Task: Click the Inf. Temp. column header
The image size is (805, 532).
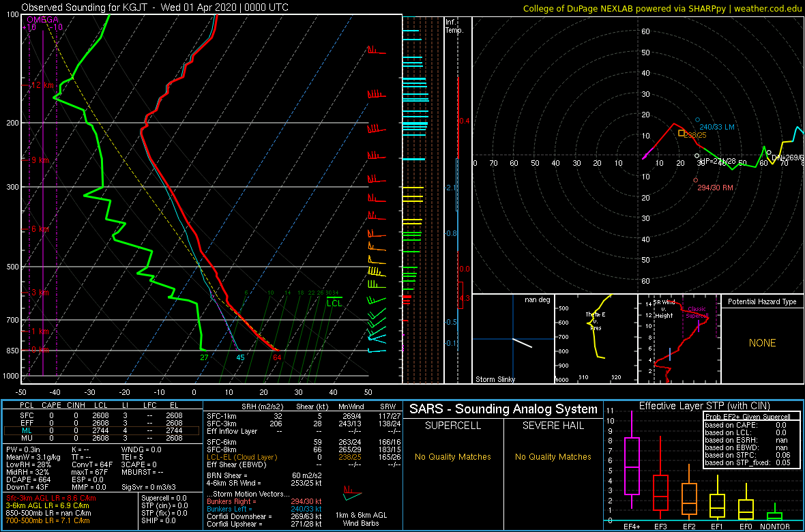Action: 454,26
